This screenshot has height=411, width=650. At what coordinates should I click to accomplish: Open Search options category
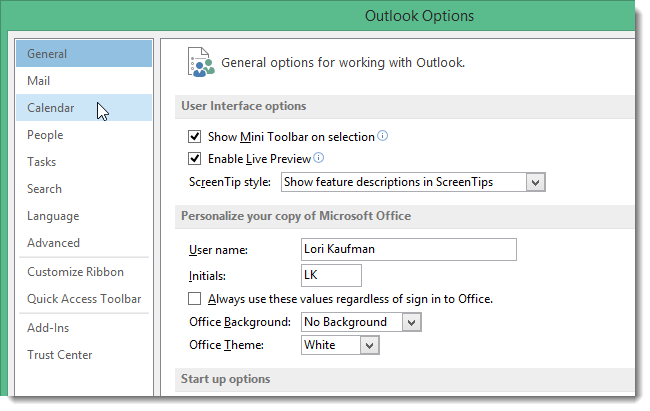(84, 188)
